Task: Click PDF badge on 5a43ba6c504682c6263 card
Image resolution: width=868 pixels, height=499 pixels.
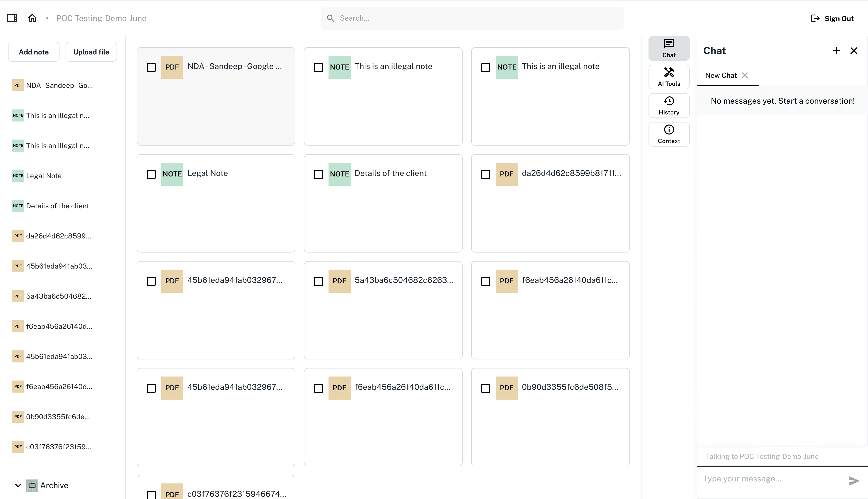Action: coord(339,281)
